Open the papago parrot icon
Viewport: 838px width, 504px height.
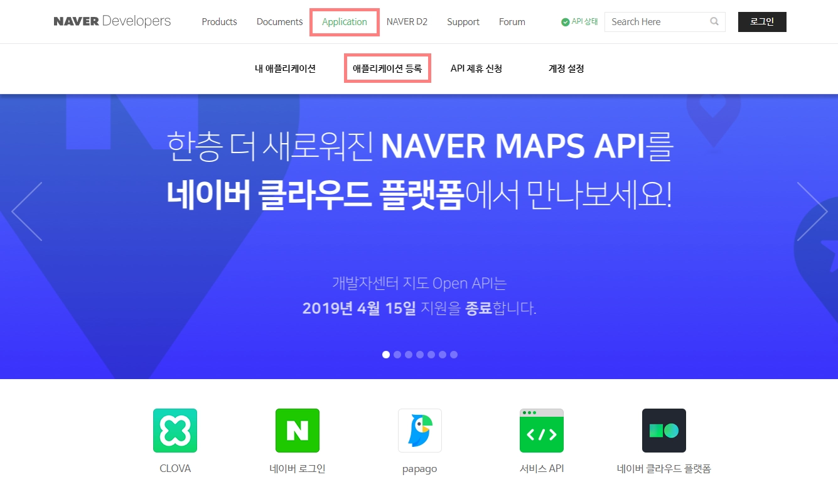pos(420,431)
